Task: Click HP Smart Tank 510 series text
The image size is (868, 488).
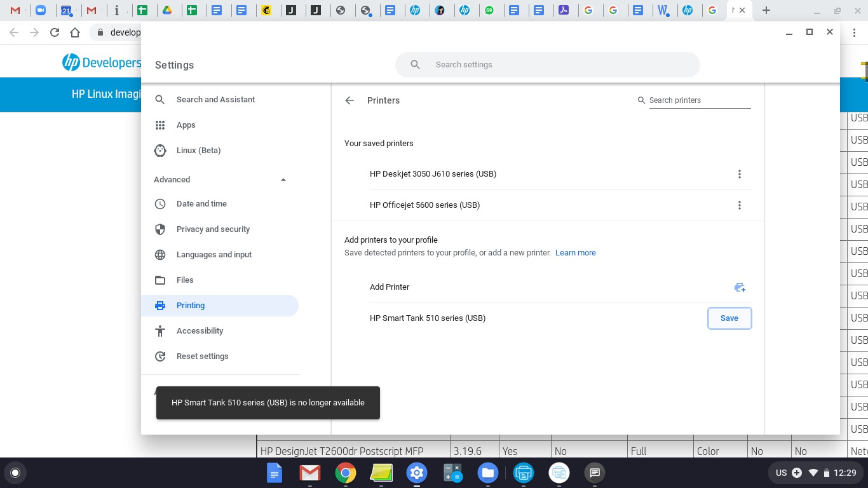Action: pyautogui.click(x=428, y=318)
